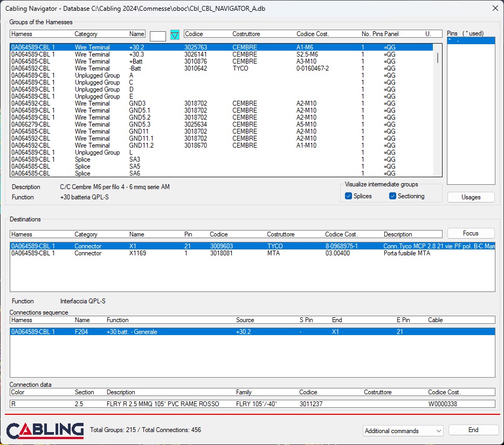Select Unplugged Group A row

pos(222,75)
